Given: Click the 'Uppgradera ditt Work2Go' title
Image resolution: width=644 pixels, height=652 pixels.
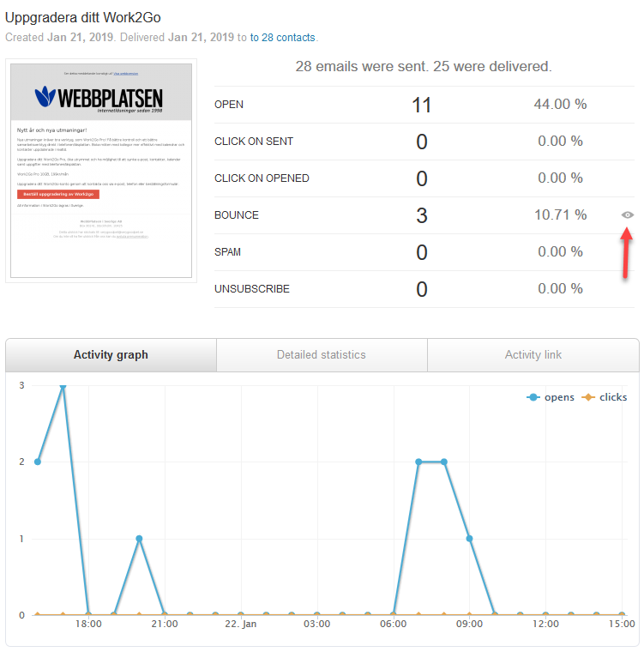Looking at the screenshot, I should pyautogui.click(x=82, y=17).
